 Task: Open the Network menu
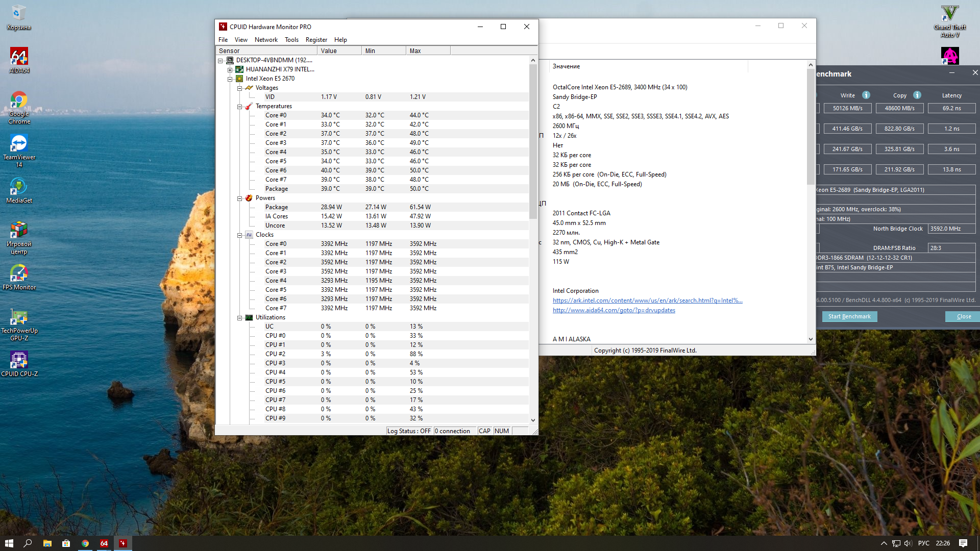[x=266, y=40]
